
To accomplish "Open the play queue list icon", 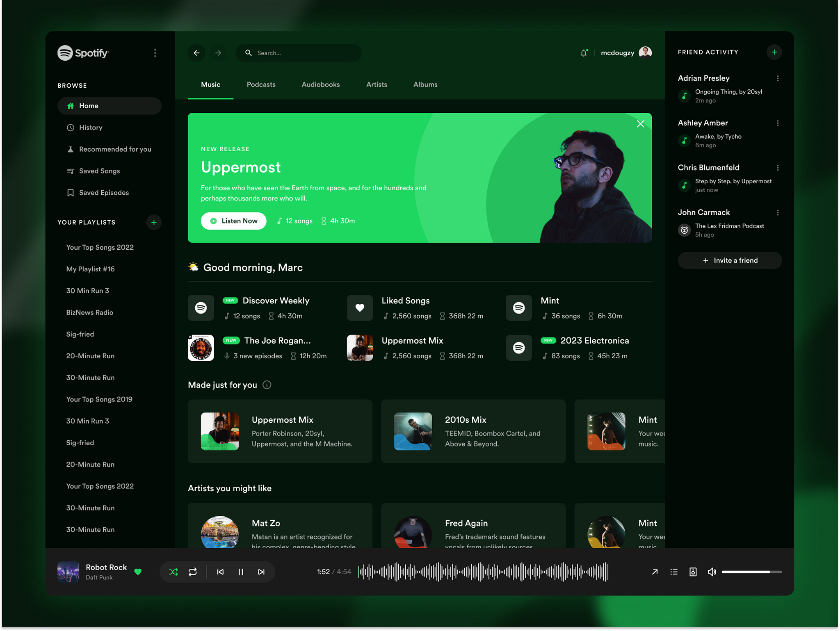I will 674,572.
